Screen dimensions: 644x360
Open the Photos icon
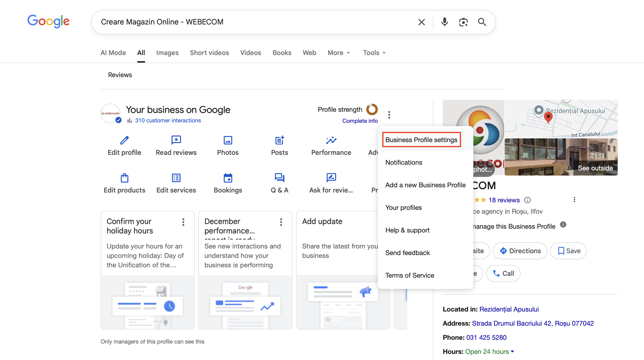(x=228, y=140)
